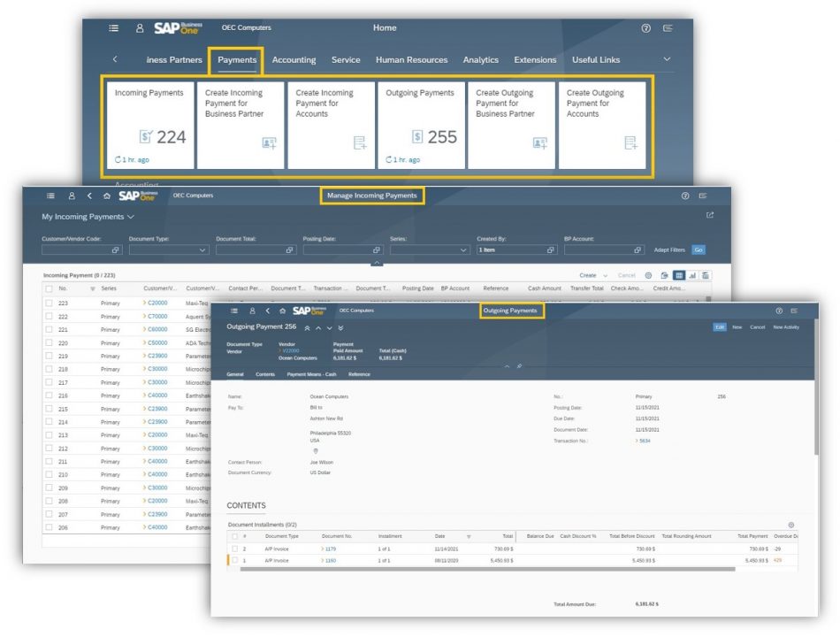Open Create Incoming Payment for Business Partner tile
The image size is (840, 637).
241,125
